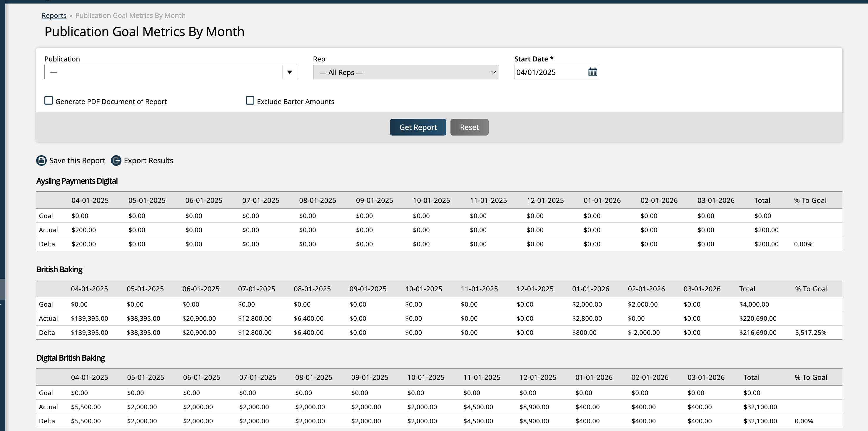Click Digital British Baking actual $5,500.00
Screen dimensions: 868x431
[x=86, y=407]
